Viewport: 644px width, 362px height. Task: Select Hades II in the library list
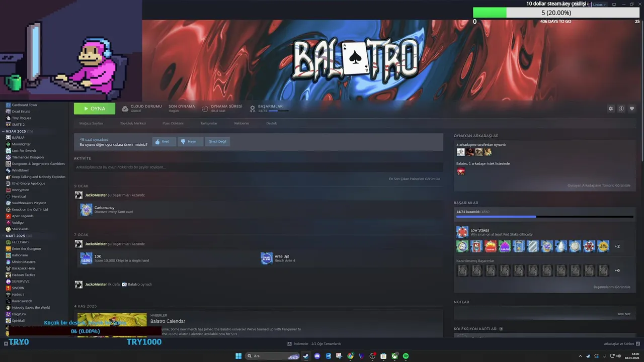(x=18, y=295)
